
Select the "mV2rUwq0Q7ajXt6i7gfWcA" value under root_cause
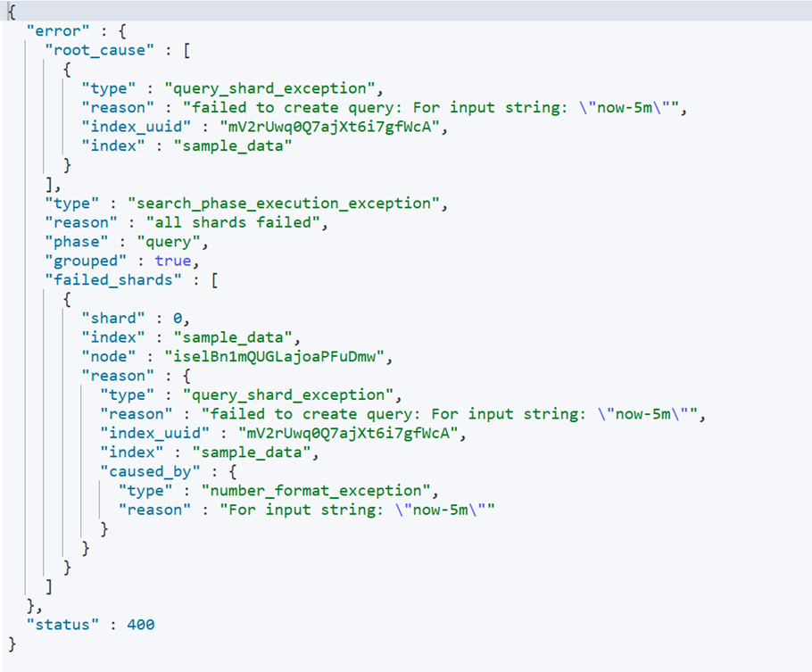329,127
